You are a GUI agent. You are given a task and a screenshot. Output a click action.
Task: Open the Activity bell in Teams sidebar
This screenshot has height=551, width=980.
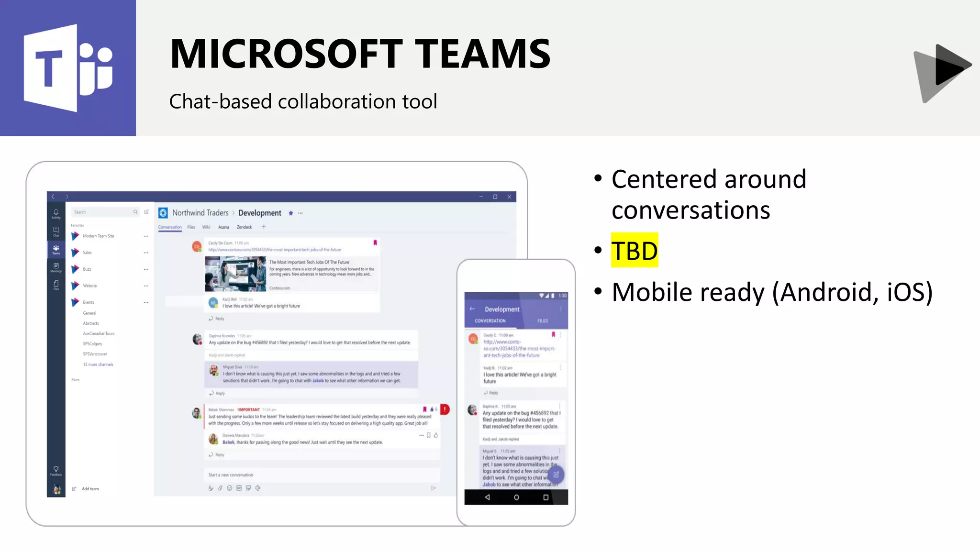click(56, 213)
